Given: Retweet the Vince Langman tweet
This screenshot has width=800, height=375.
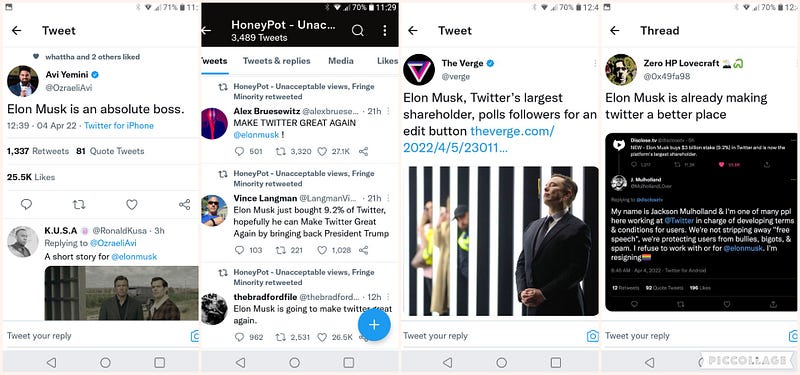Looking at the screenshot, I should [280, 250].
